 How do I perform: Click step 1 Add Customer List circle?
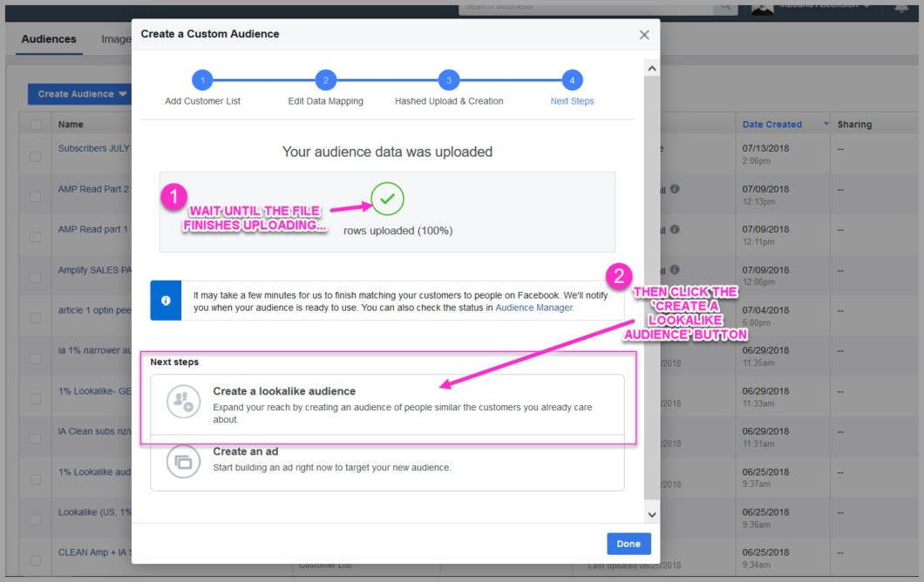(202, 80)
